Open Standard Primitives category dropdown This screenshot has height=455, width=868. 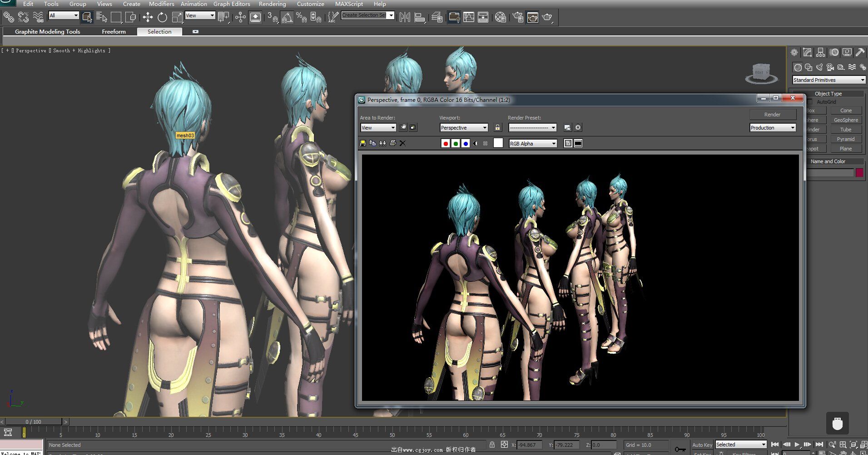tap(829, 80)
